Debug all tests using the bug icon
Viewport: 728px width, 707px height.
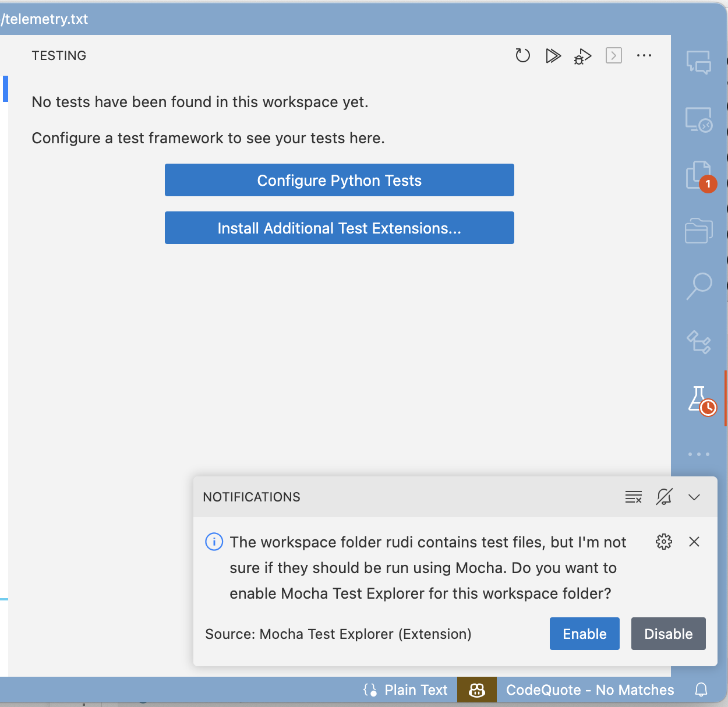pyautogui.click(x=582, y=56)
